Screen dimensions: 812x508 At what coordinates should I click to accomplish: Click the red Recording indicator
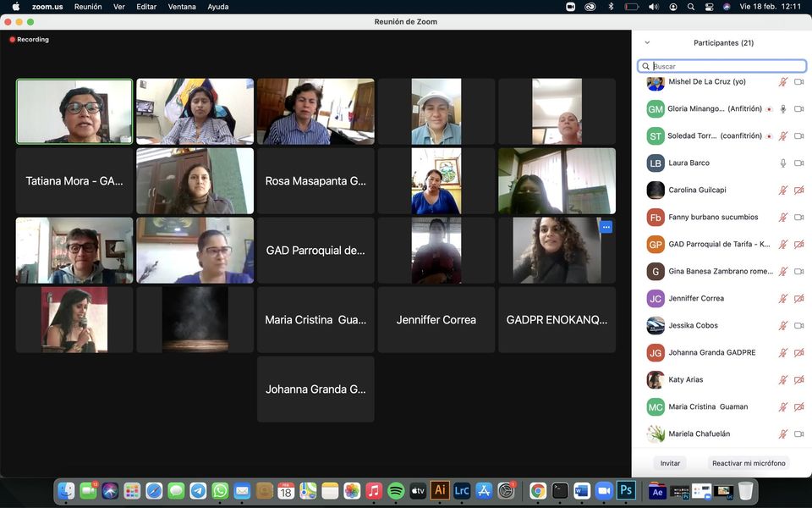[29, 40]
